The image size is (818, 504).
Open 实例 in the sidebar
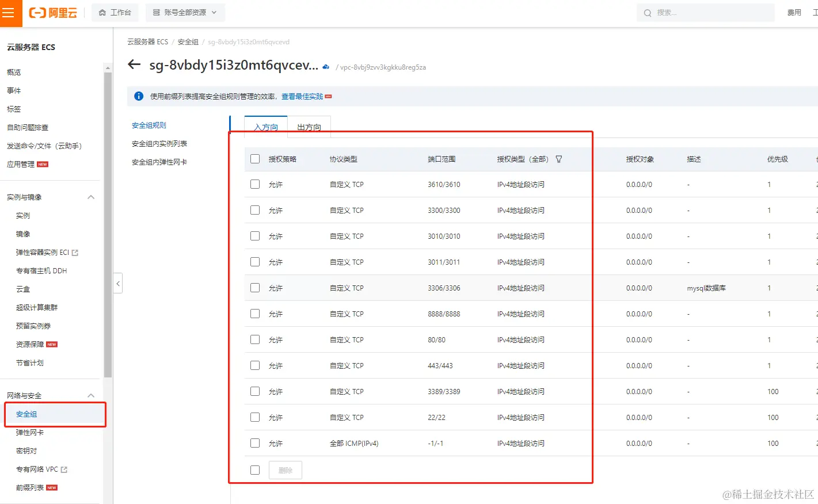tap(23, 216)
